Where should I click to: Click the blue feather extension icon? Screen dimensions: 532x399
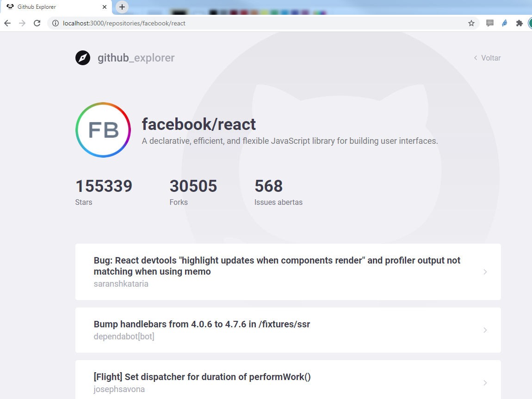[505, 23]
